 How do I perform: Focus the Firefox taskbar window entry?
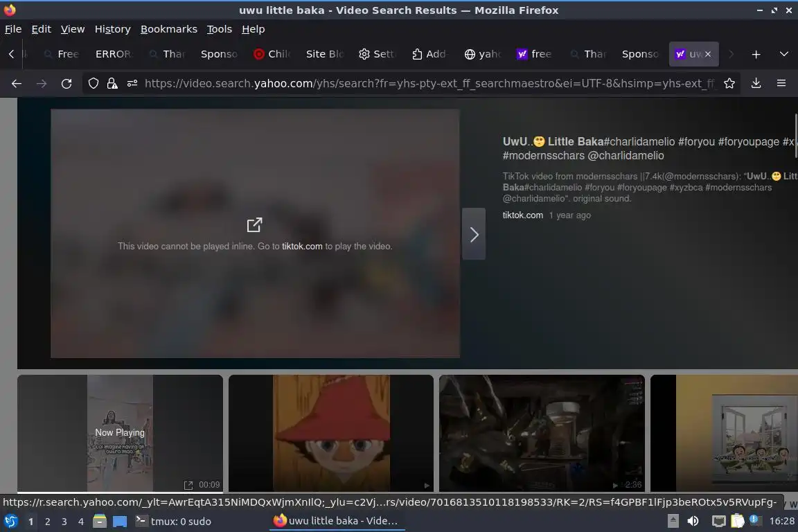point(337,522)
